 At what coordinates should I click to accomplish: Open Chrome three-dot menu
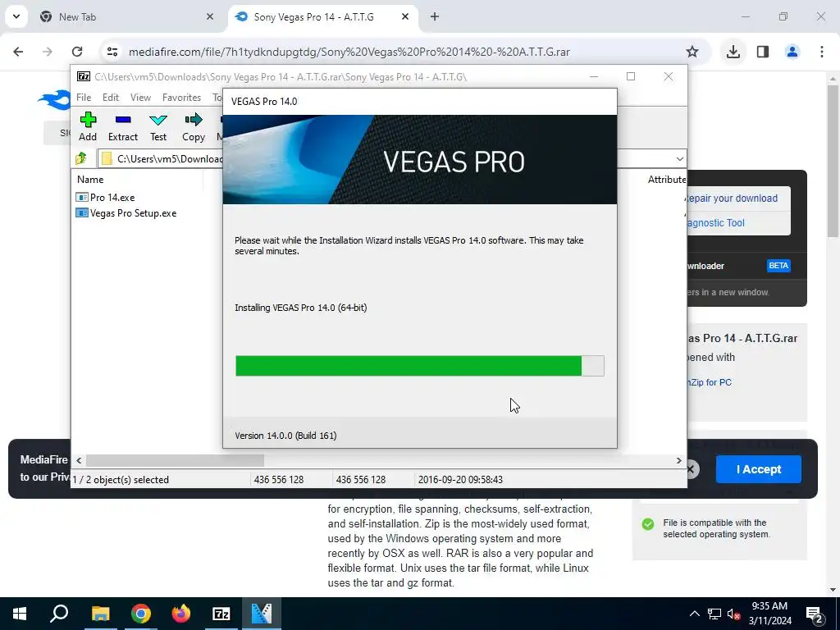pos(822,52)
